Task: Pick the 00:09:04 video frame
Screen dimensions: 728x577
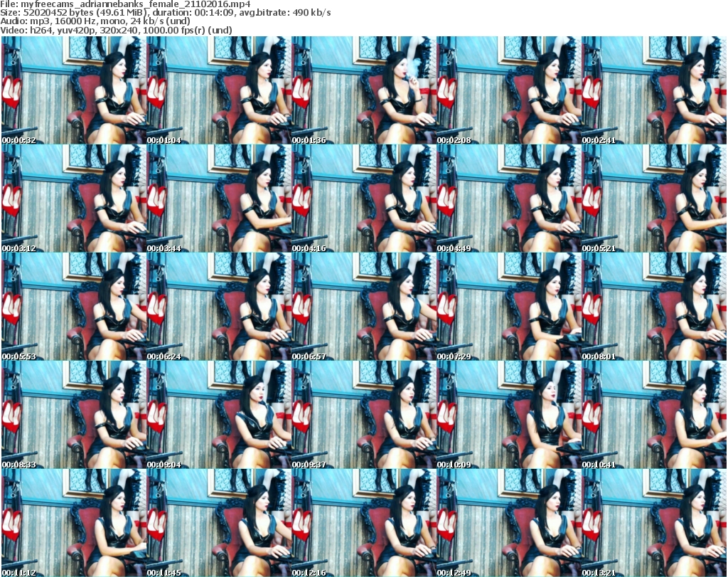Action: pyautogui.click(x=219, y=415)
